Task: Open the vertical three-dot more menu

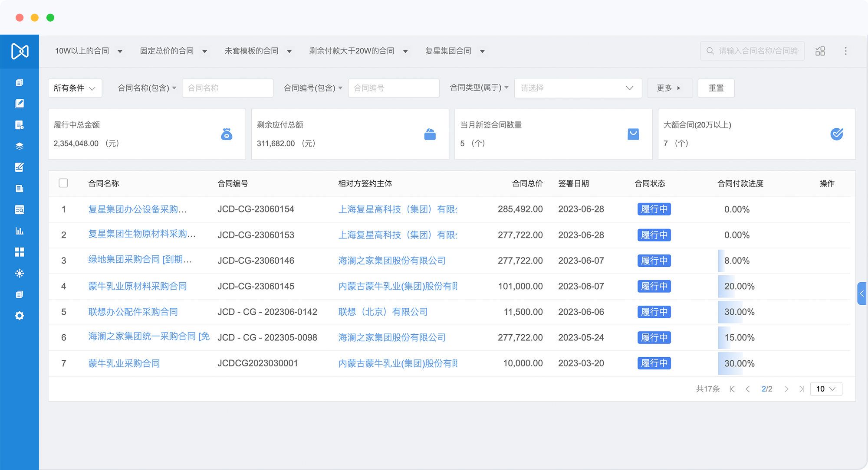Action: [x=845, y=51]
